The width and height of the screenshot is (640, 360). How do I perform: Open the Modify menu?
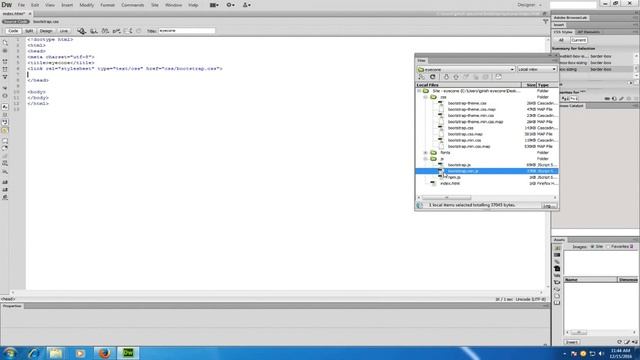pos(87,5)
